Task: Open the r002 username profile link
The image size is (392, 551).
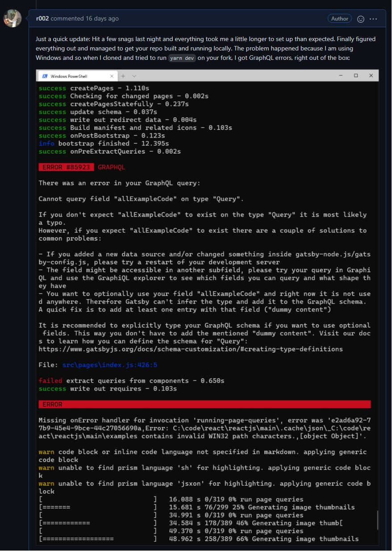Action: pos(42,19)
